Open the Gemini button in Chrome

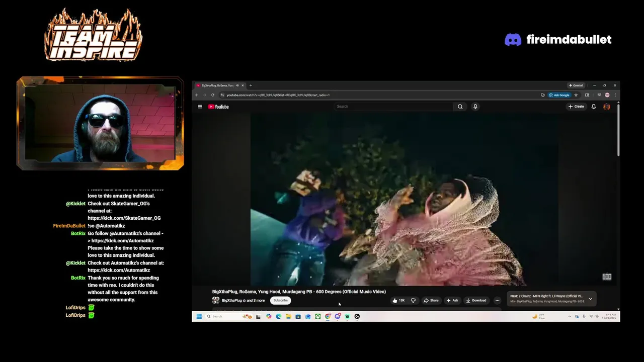click(x=576, y=85)
